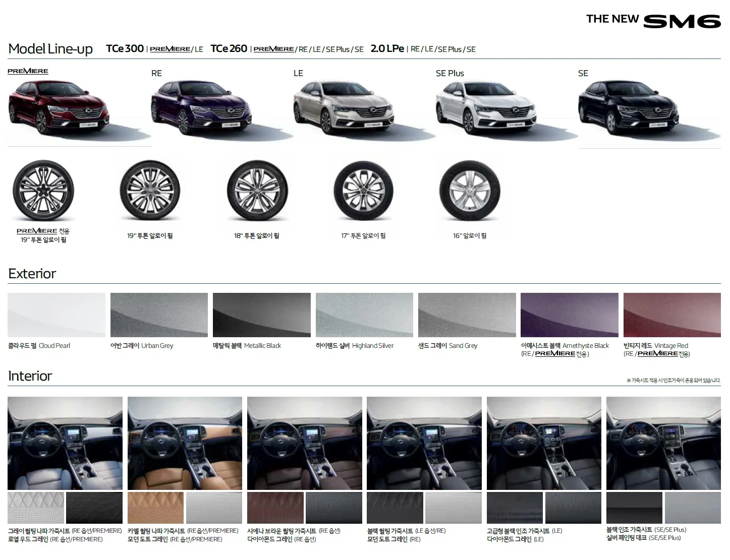This screenshot has height=560, width=730.
Task: Click the 16" 알로이 휠 image
Action: click(x=470, y=191)
